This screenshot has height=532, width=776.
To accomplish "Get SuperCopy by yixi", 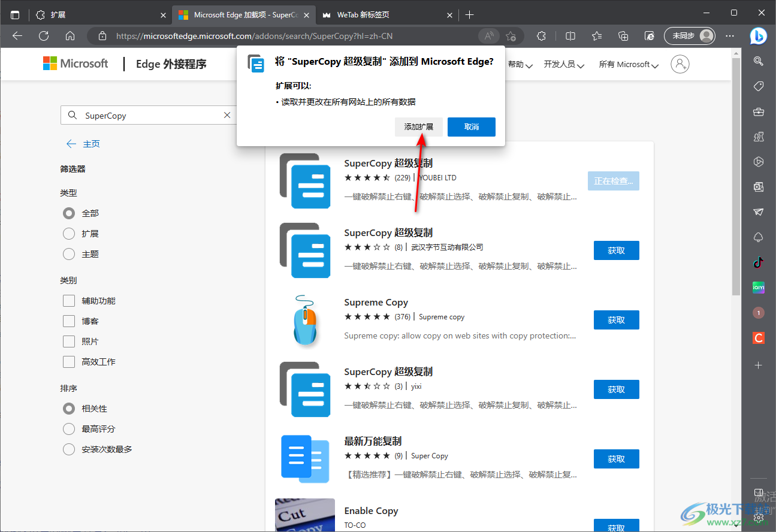I will point(617,389).
